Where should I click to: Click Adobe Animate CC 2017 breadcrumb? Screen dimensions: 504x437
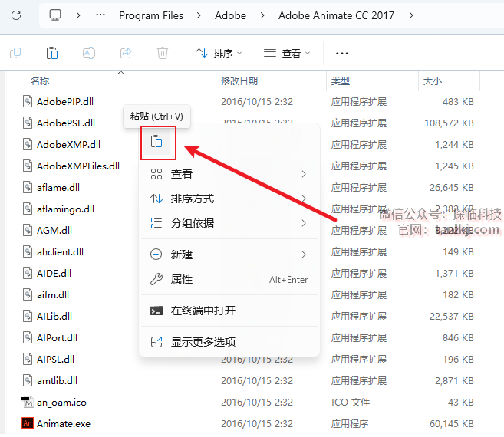(x=336, y=15)
